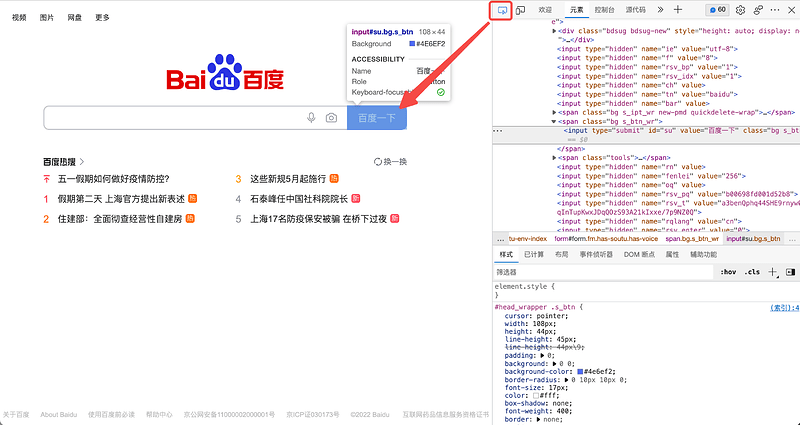Image resolution: width=800 pixels, height=425 pixels.
Task: Refresh hot searches with 换一换
Action: (x=390, y=162)
